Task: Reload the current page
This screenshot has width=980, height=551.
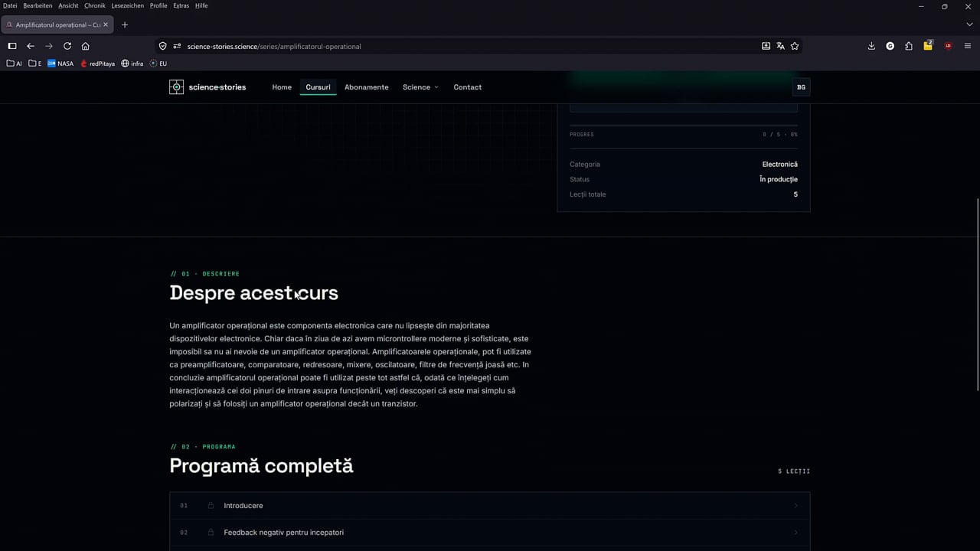Action: (67, 46)
